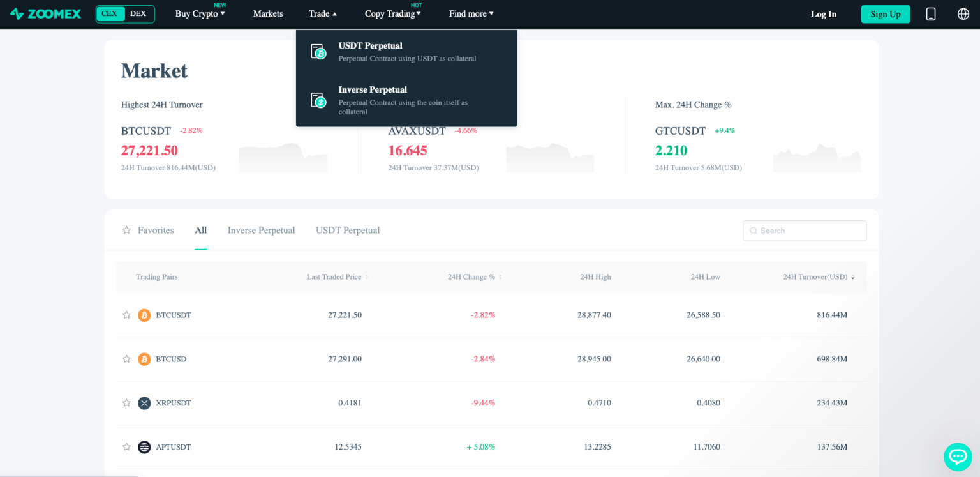Click the XRP coin icon
The width and height of the screenshot is (980, 477).
point(144,403)
